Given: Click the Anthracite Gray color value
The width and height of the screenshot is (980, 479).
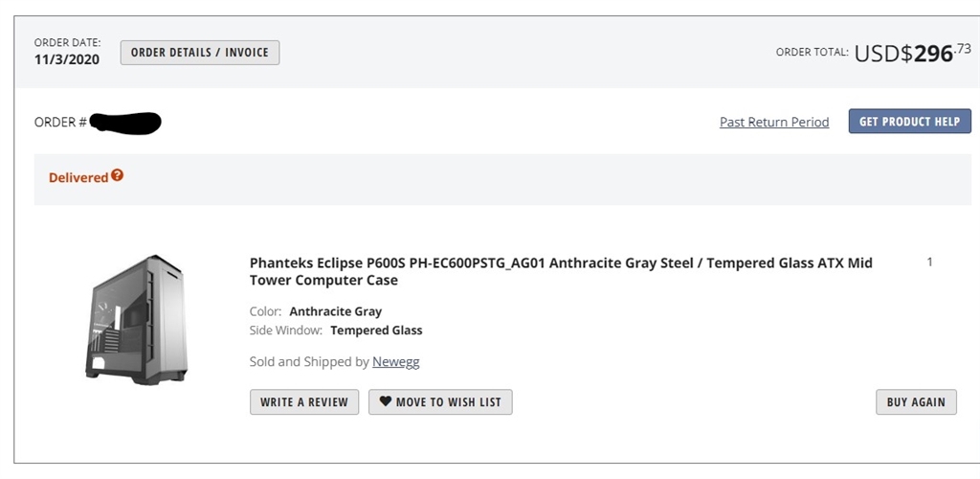Looking at the screenshot, I should point(335,311).
